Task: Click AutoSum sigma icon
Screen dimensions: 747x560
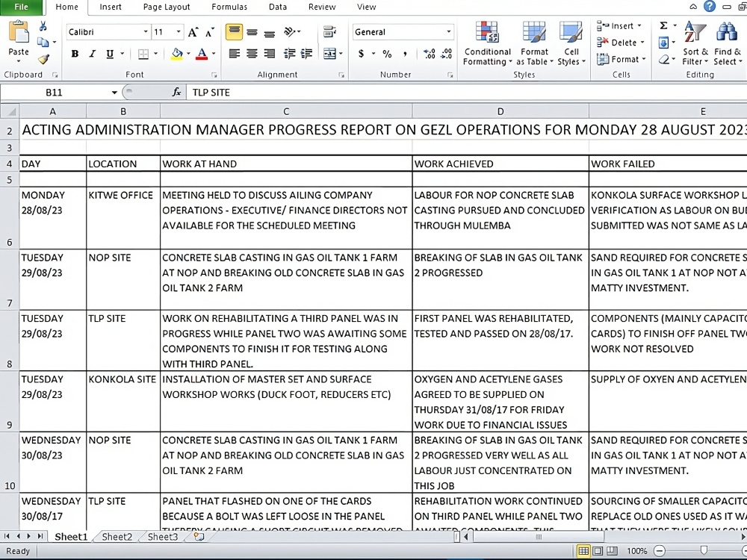Action: [663, 25]
